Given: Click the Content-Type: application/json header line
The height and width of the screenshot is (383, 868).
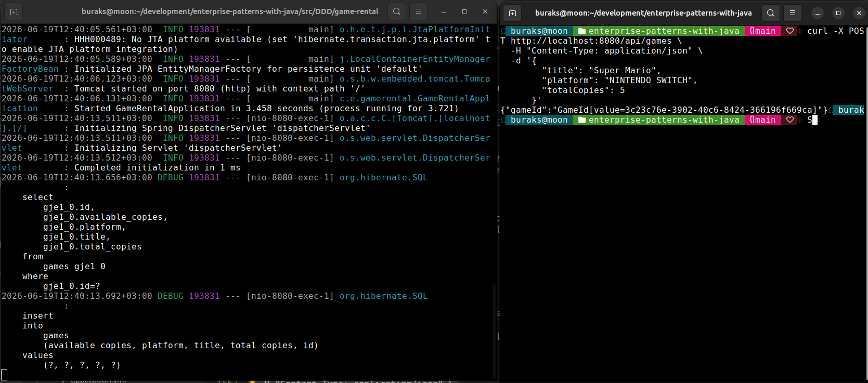Looking at the screenshot, I should 606,51.
